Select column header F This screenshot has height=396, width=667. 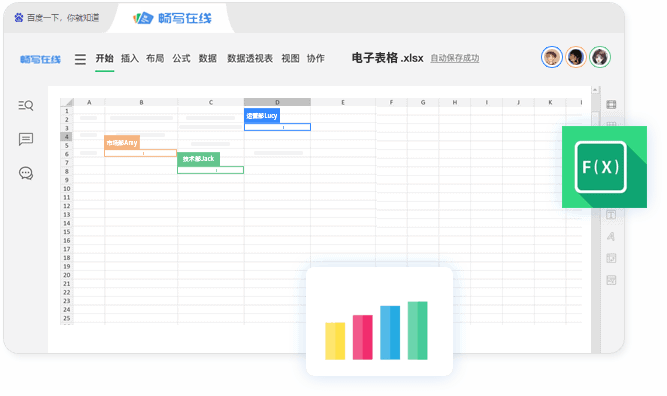click(391, 102)
